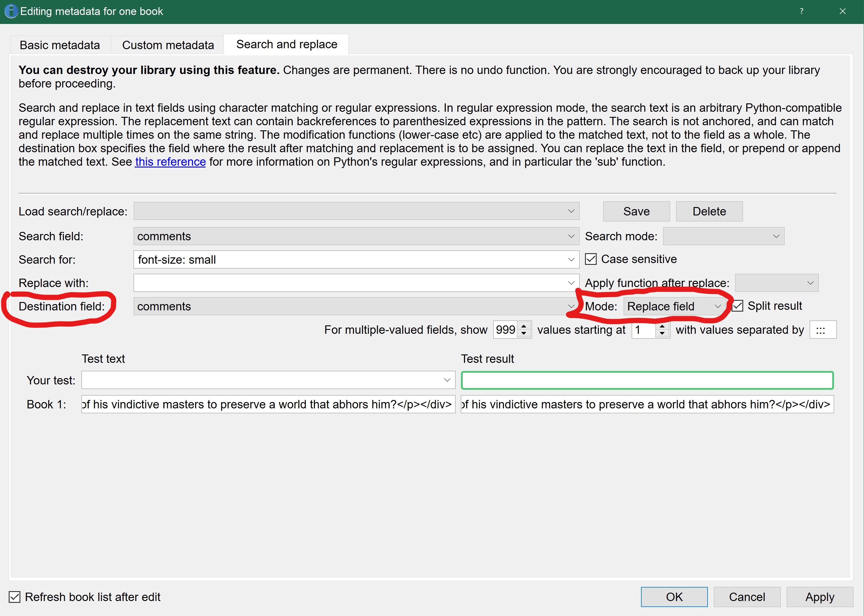Image resolution: width=864 pixels, height=616 pixels.
Task: Open the Search field dropdown
Action: [356, 236]
